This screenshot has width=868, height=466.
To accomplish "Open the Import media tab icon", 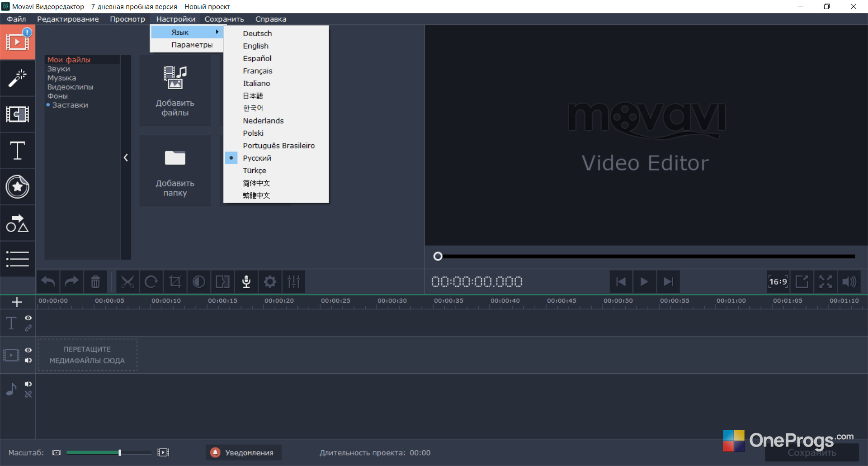I will click(x=18, y=42).
